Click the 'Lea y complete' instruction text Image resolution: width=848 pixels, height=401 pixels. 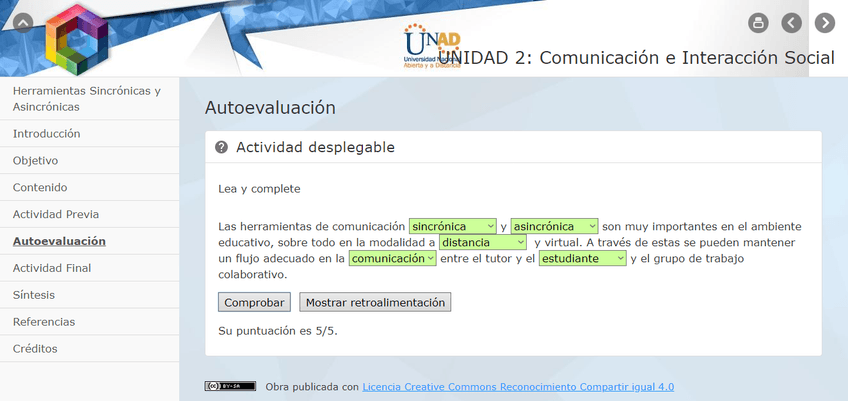pyautogui.click(x=259, y=189)
